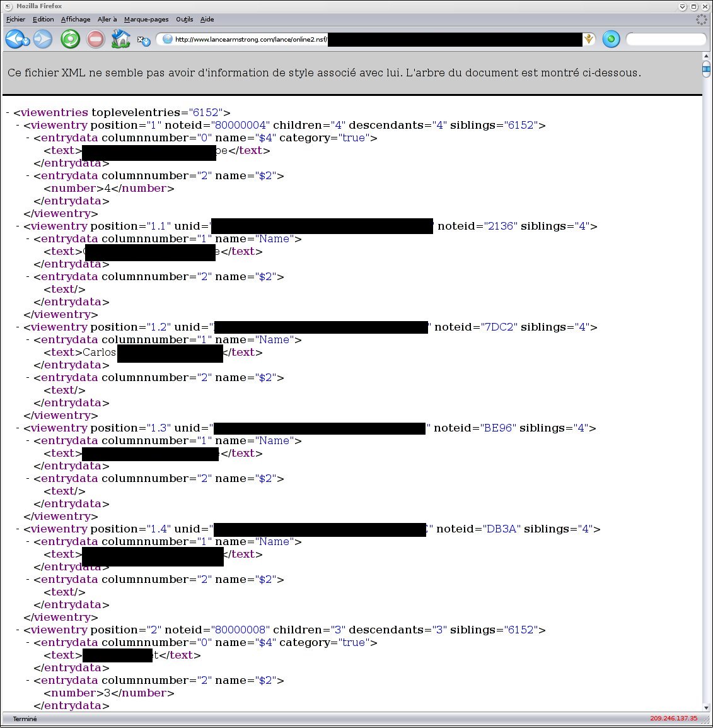This screenshot has height=728, width=713.
Task: Go back with the Back arrow button
Action: click(14, 39)
